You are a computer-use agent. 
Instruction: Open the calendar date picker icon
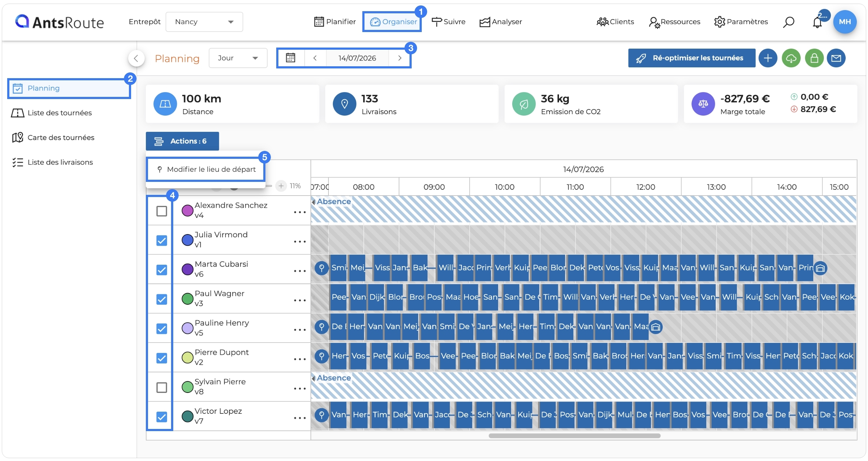pos(291,58)
